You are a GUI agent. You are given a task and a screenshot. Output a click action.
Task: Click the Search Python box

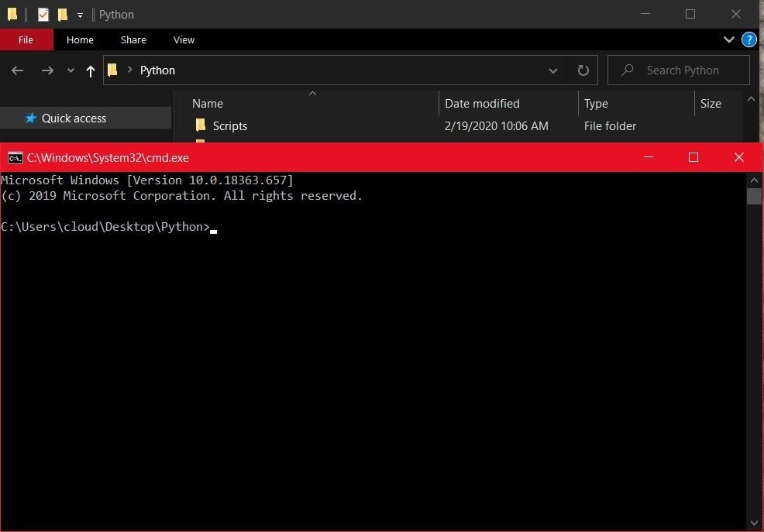tap(678, 70)
